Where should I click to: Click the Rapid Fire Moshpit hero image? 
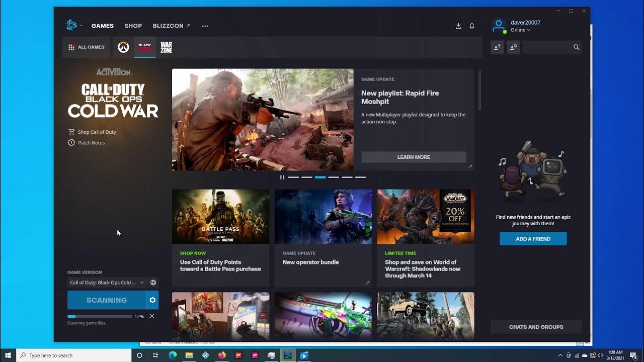point(263,120)
